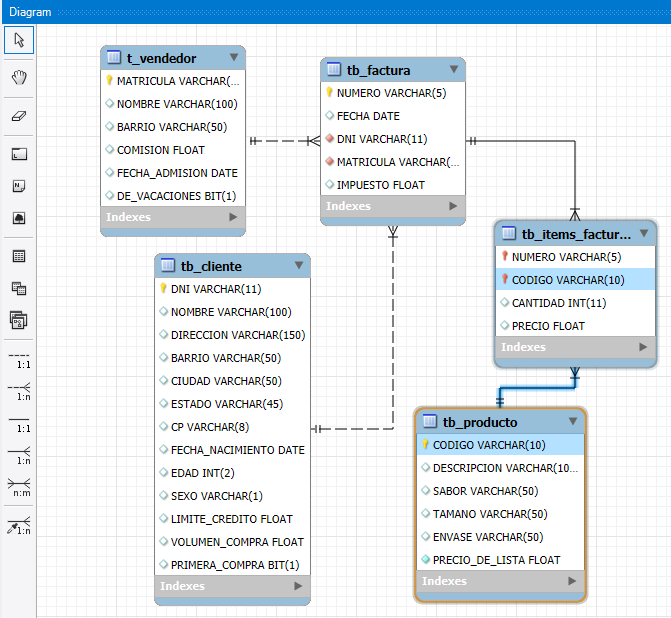Screen dimensions: 671x618
Task: Expand Indexes section of t_vendedor
Action: click(x=233, y=217)
